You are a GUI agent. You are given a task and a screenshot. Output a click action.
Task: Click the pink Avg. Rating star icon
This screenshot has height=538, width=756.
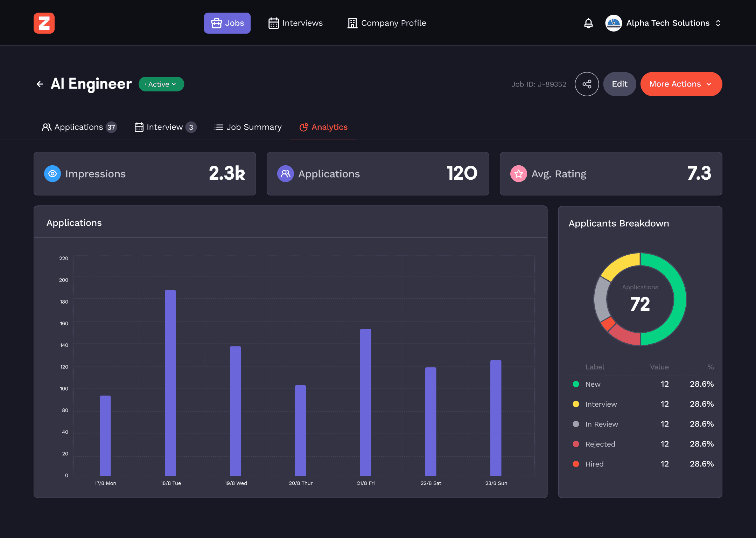519,174
